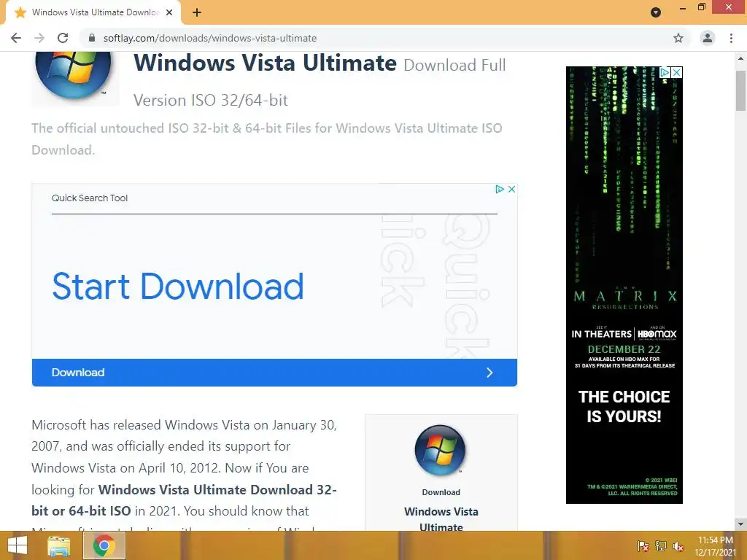Viewport: 747px width, 560px height.
Task: Click the Vista orb in download card
Action: (x=441, y=451)
